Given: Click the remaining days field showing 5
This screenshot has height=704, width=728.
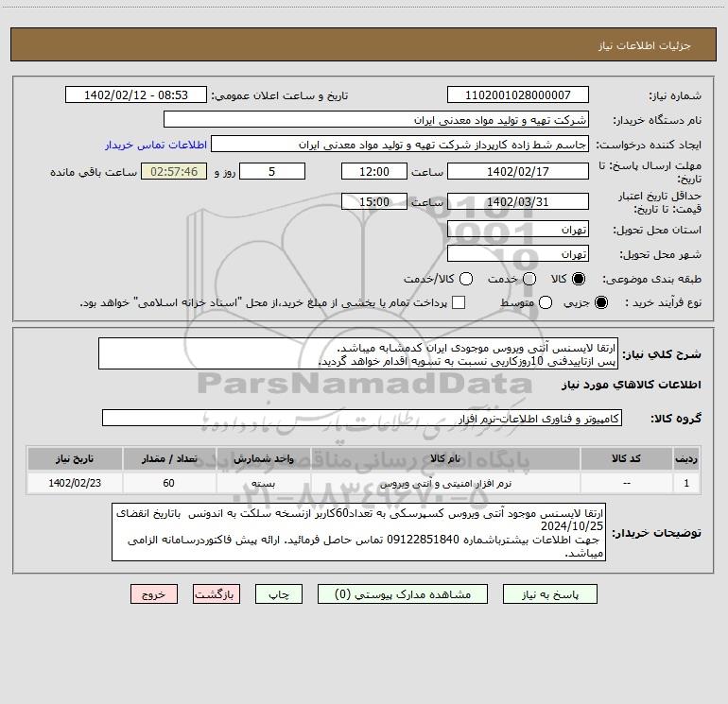Looking at the screenshot, I should point(272,171).
